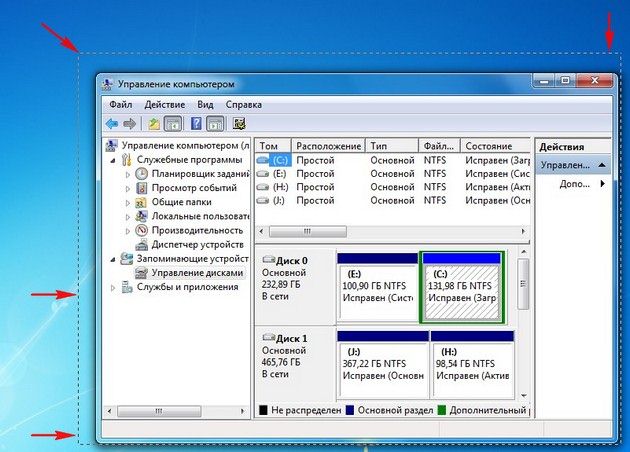630x452 pixels.
Task: Click the last toolbar icon with checkmark
Action: [239, 124]
